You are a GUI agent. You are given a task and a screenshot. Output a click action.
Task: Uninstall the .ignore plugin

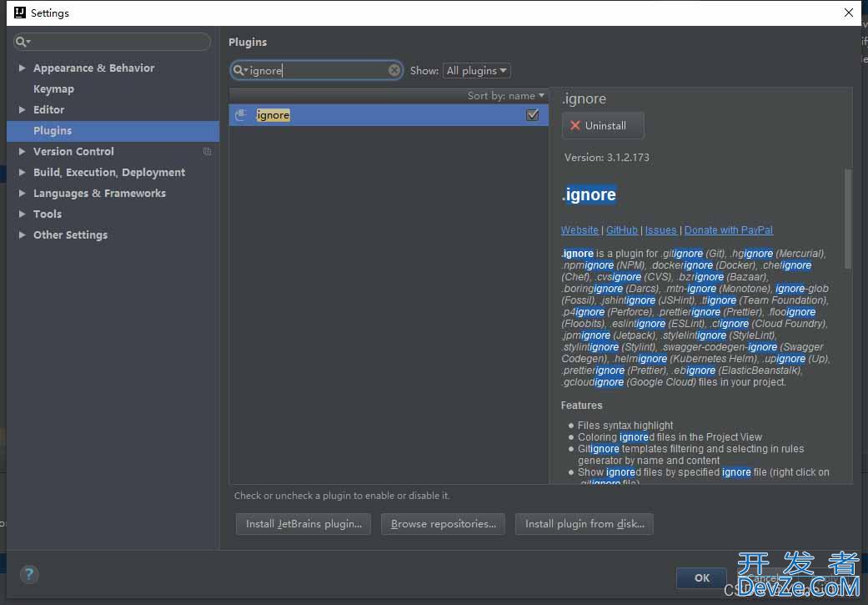(603, 126)
